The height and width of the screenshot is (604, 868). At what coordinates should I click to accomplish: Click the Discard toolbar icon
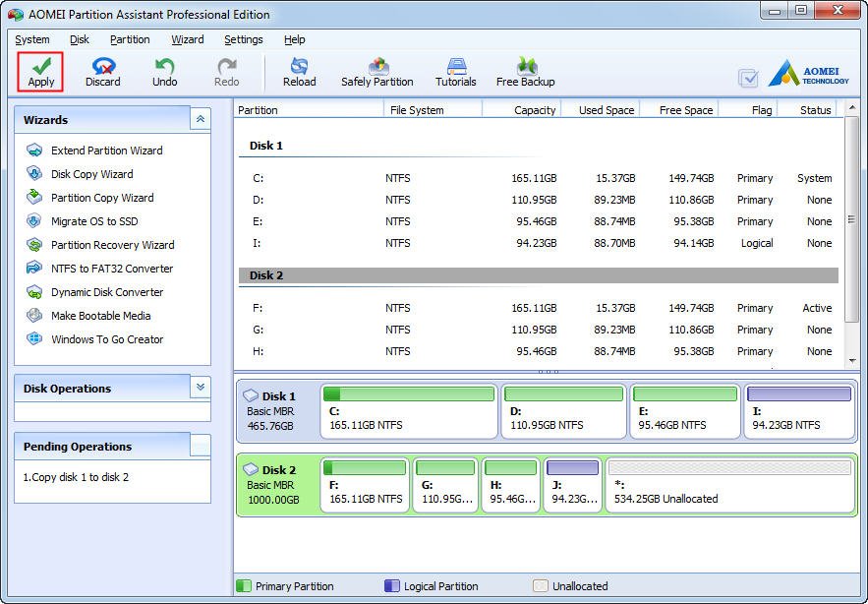coord(102,72)
